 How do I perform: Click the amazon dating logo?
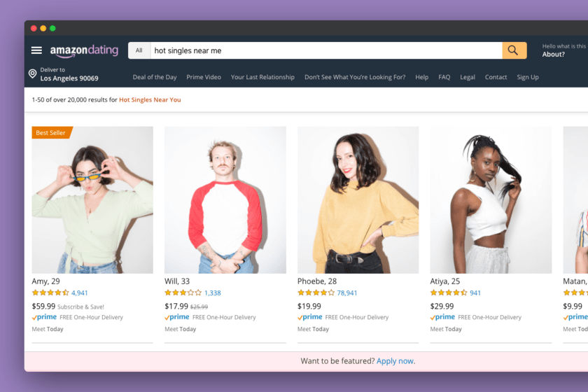[85, 50]
